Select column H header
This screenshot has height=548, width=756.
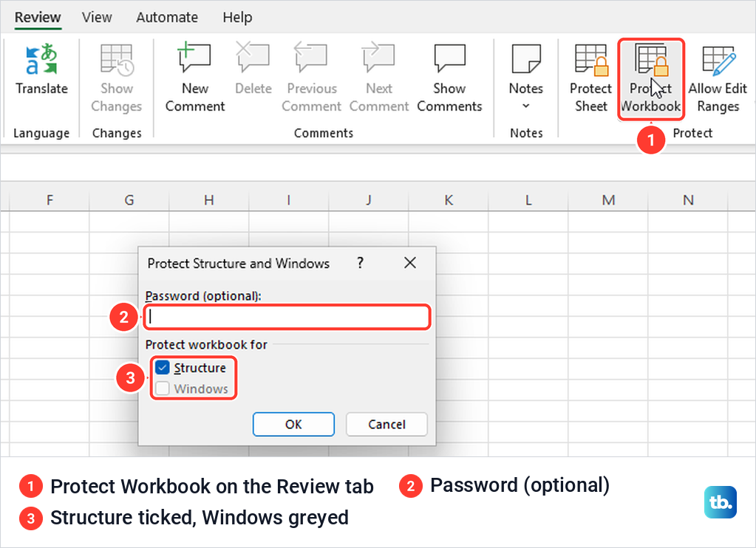[x=208, y=200]
